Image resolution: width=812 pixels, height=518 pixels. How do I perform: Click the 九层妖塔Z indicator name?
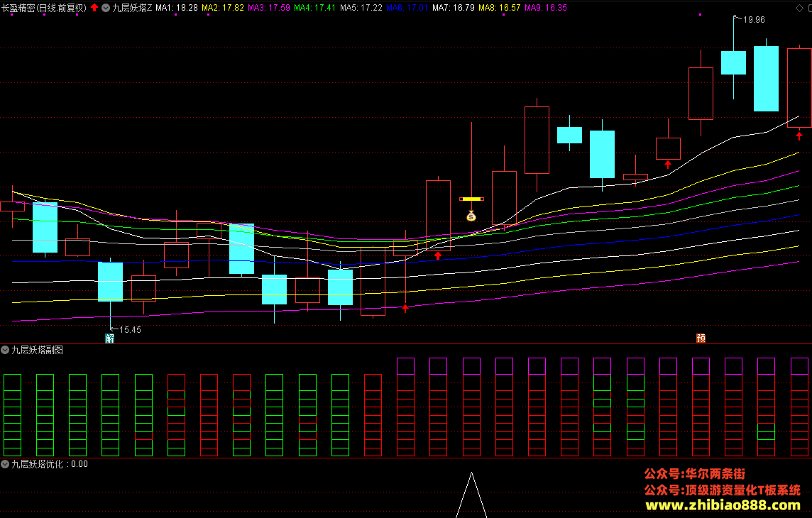click(132, 8)
